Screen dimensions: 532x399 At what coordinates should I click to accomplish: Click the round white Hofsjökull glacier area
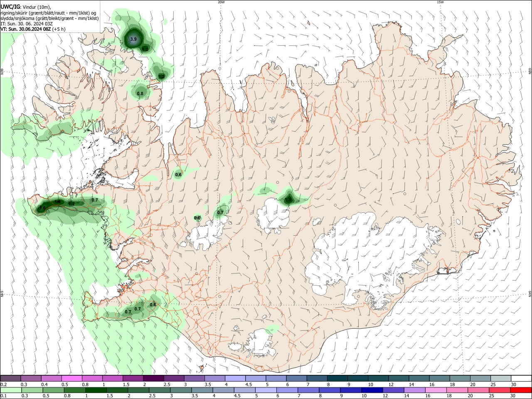pos(273,215)
